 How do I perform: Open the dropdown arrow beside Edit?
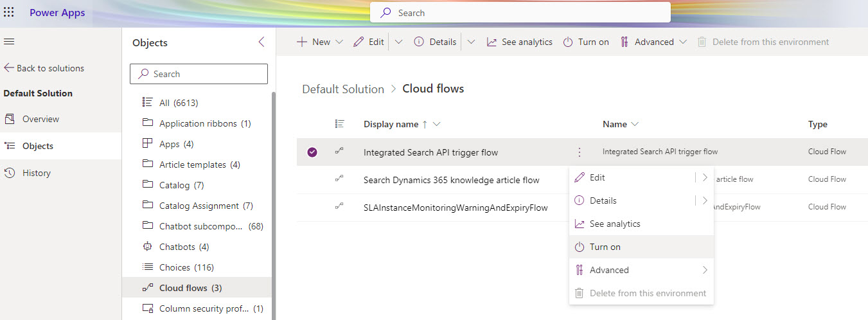point(398,42)
